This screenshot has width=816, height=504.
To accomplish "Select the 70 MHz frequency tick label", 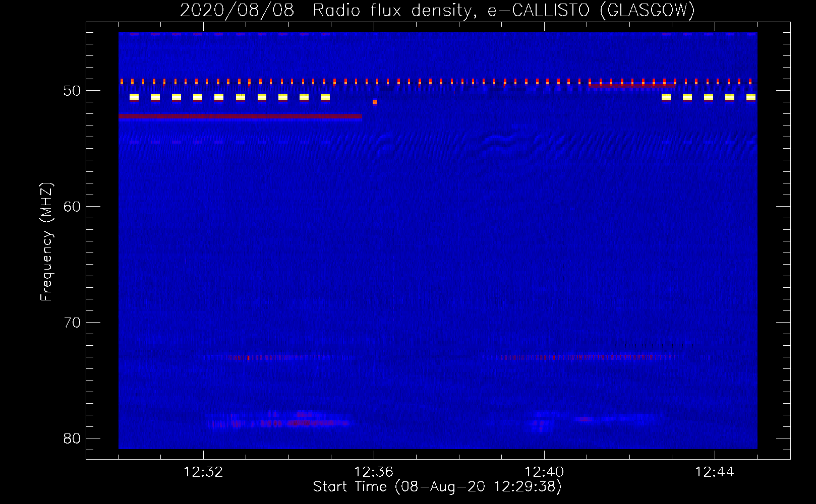I will (72, 323).
